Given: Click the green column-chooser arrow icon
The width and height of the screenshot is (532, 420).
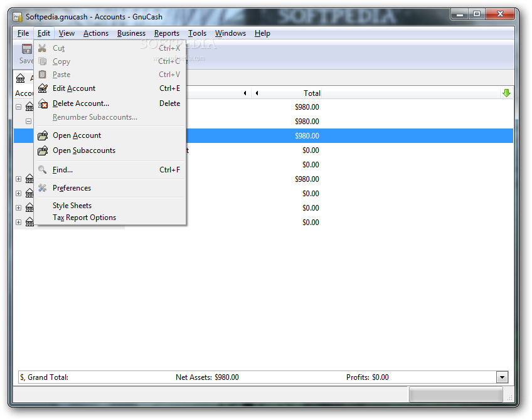Looking at the screenshot, I should coord(506,93).
